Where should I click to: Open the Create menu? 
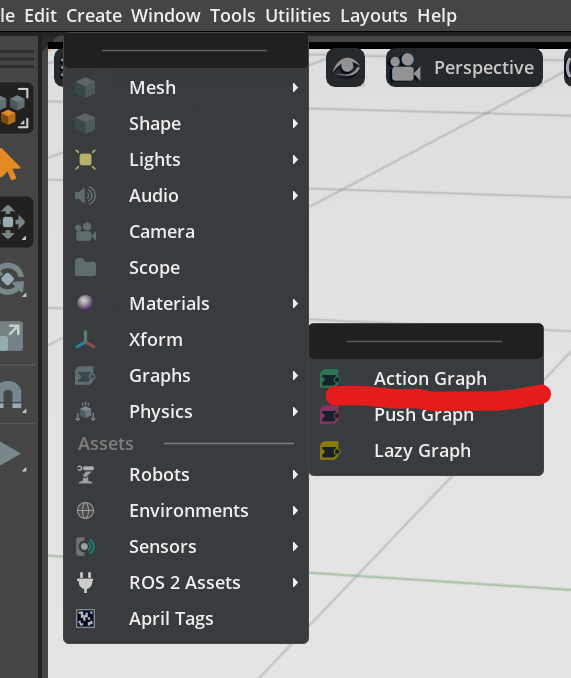[x=94, y=16]
